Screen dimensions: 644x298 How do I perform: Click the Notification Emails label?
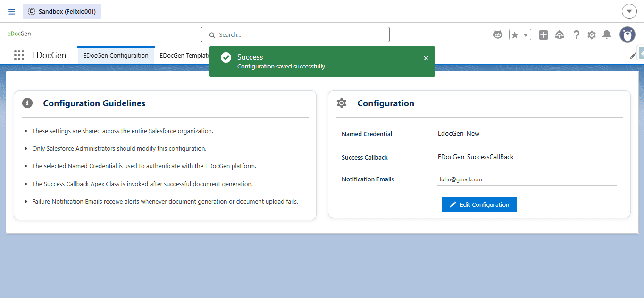[x=368, y=179]
